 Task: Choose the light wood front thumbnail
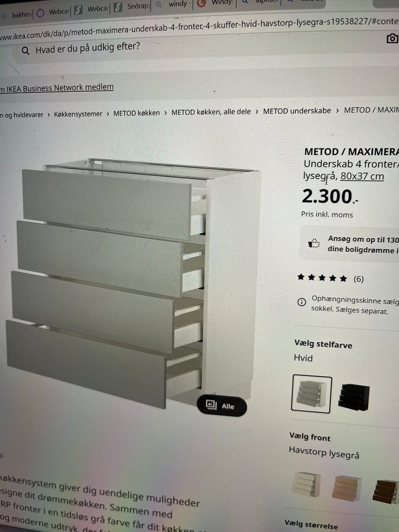(x=346, y=488)
